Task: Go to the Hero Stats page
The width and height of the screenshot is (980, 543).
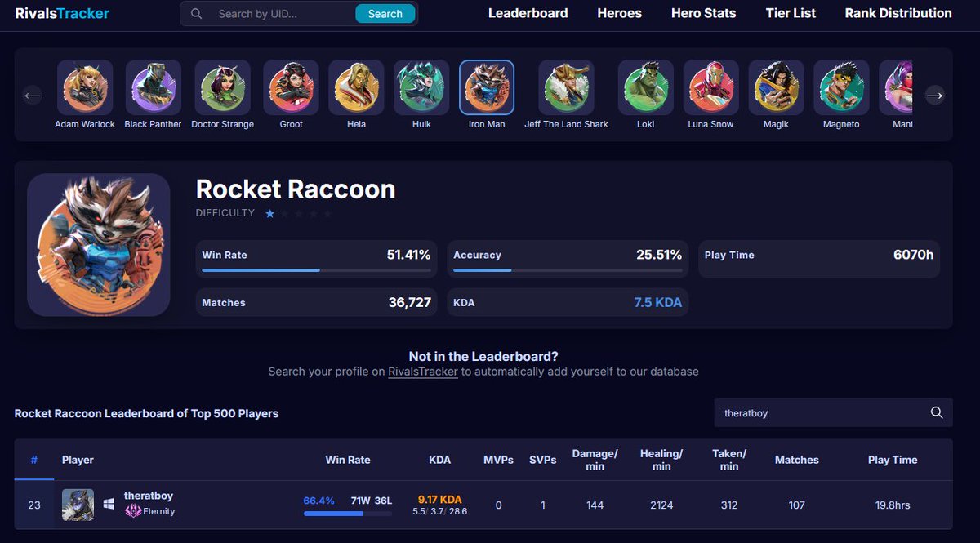Action: click(x=703, y=13)
